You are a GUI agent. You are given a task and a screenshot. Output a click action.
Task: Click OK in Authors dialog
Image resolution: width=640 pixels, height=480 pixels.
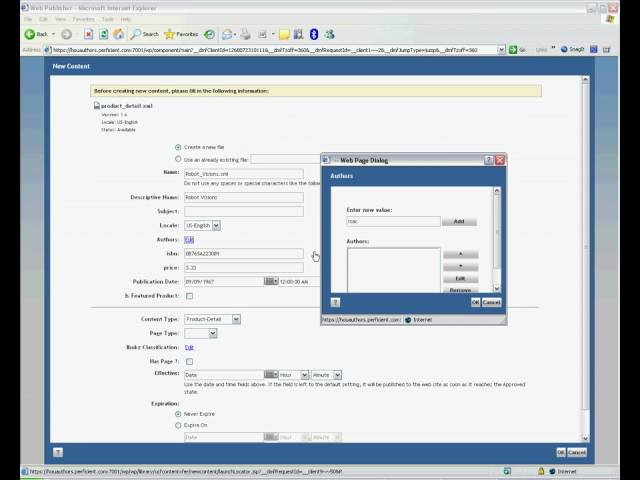(x=475, y=302)
